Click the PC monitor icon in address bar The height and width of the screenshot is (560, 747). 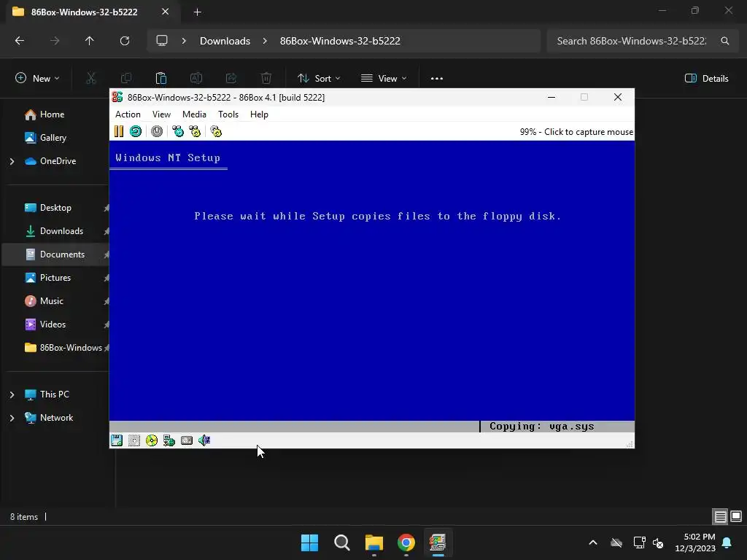(x=162, y=41)
